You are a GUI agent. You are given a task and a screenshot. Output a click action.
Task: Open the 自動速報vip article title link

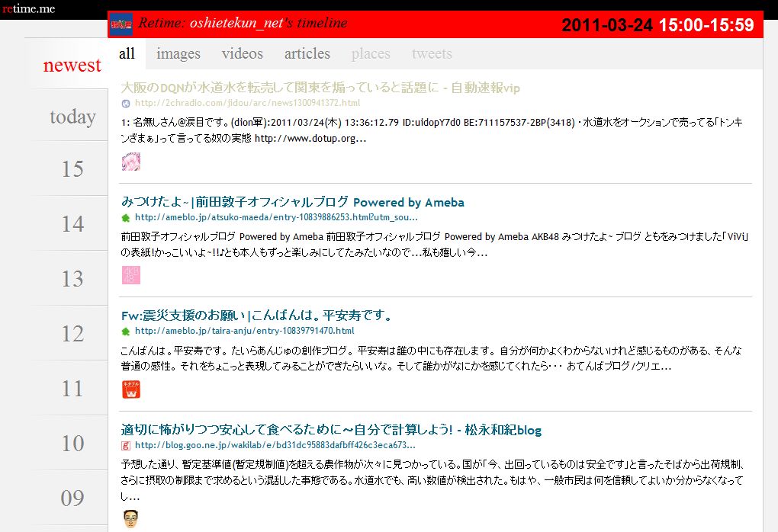click(x=320, y=88)
